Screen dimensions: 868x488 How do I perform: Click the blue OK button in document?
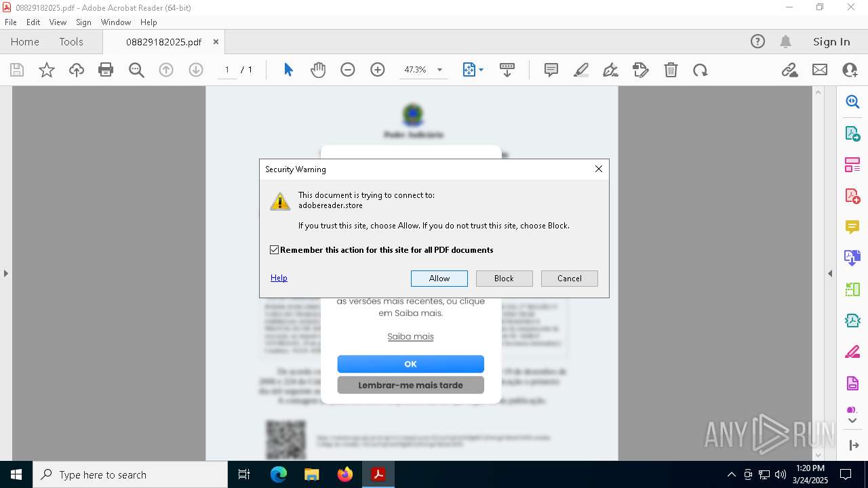click(x=410, y=364)
